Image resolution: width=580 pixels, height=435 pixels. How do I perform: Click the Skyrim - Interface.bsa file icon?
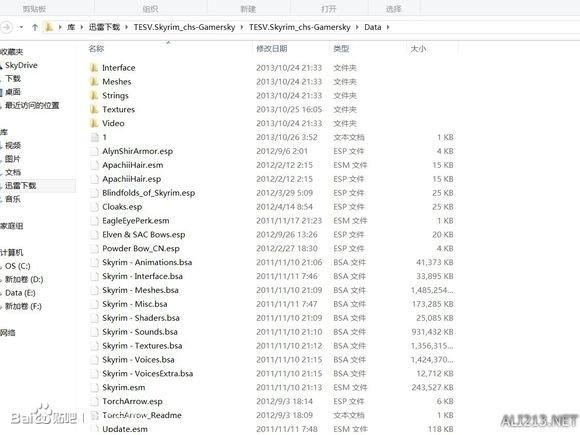[x=95, y=276]
